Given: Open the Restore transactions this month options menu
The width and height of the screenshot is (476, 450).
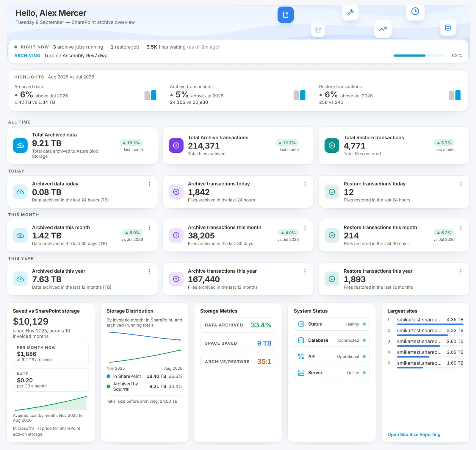Looking at the screenshot, I should click(461, 228).
